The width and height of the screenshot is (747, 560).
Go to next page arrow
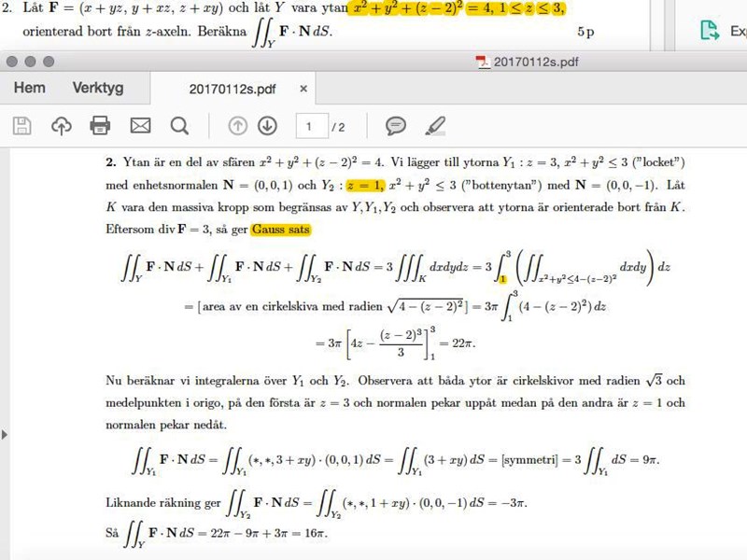[267, 126]
